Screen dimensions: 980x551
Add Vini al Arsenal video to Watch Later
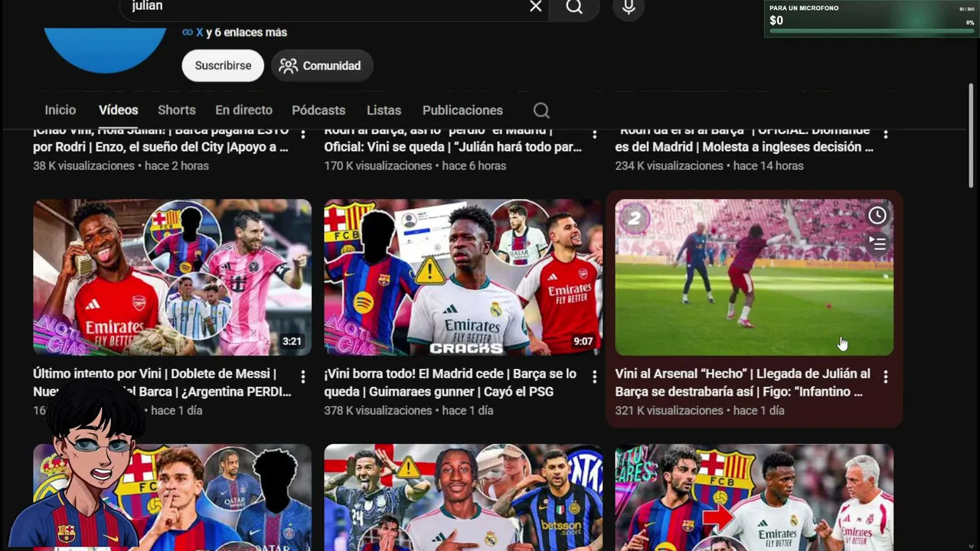tap(877, 216)
